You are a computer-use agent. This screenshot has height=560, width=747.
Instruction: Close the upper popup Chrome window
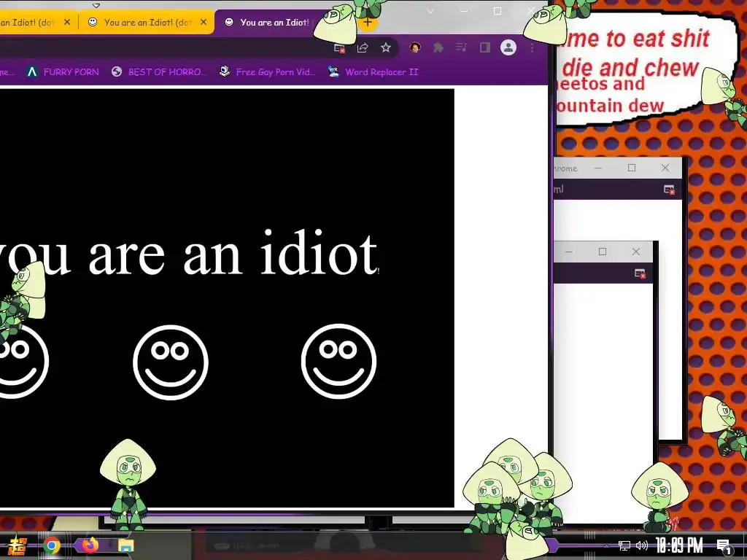click(665, 168)
